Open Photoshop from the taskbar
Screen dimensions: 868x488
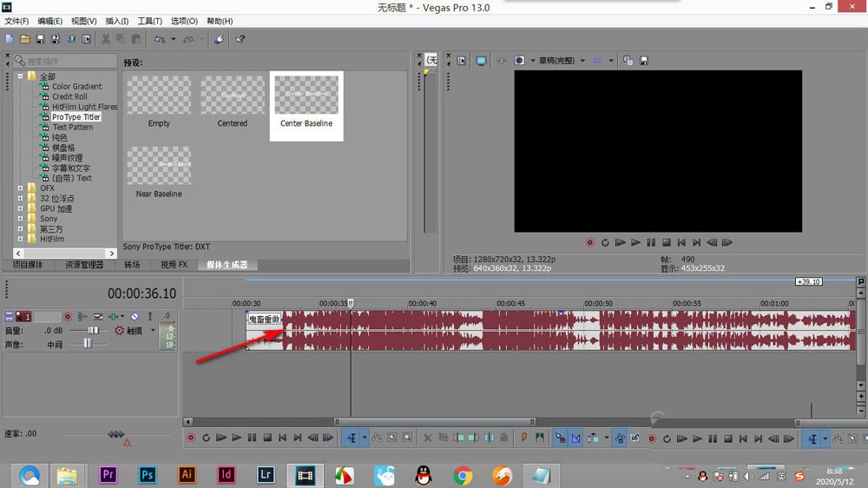[148, 475]
